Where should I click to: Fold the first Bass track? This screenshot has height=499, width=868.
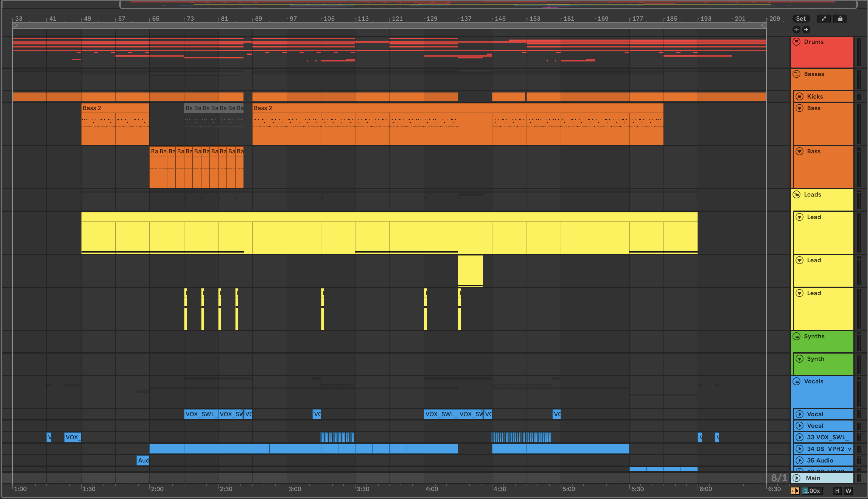(800, 108)
